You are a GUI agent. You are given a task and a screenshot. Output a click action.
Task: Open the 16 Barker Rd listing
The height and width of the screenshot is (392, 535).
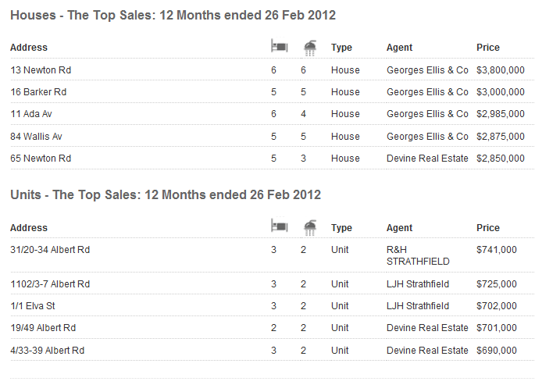click(39, 92)
